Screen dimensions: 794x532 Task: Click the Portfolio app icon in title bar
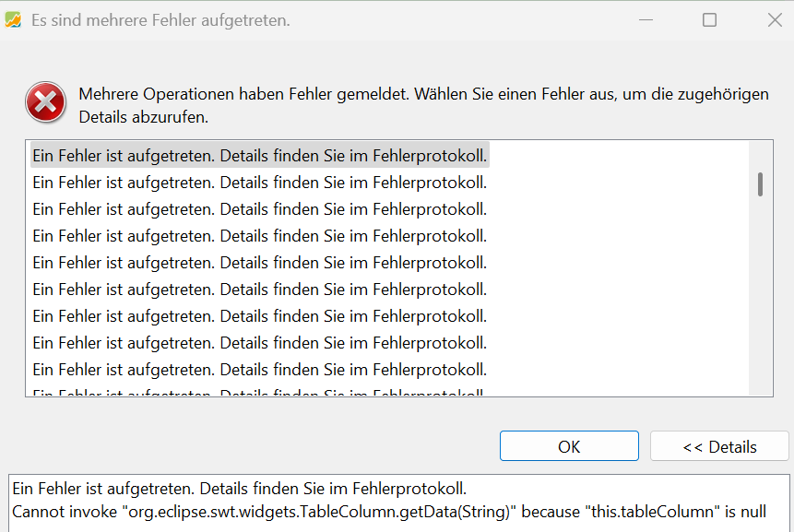click(13, 20)
